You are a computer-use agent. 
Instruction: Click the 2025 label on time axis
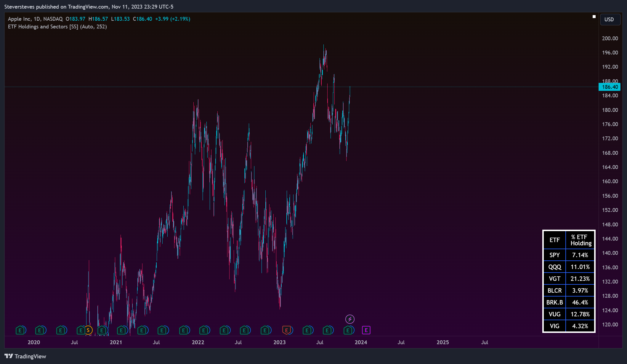tap(443, 342)
